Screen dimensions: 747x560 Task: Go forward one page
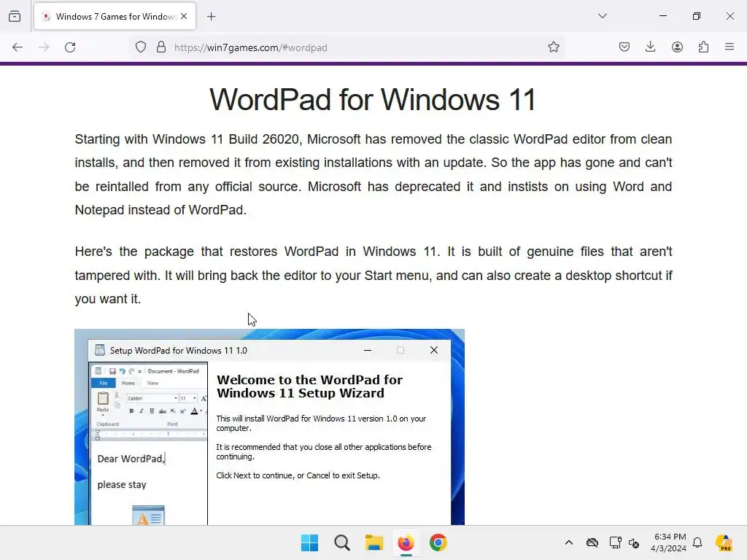(x=44, y=47)
